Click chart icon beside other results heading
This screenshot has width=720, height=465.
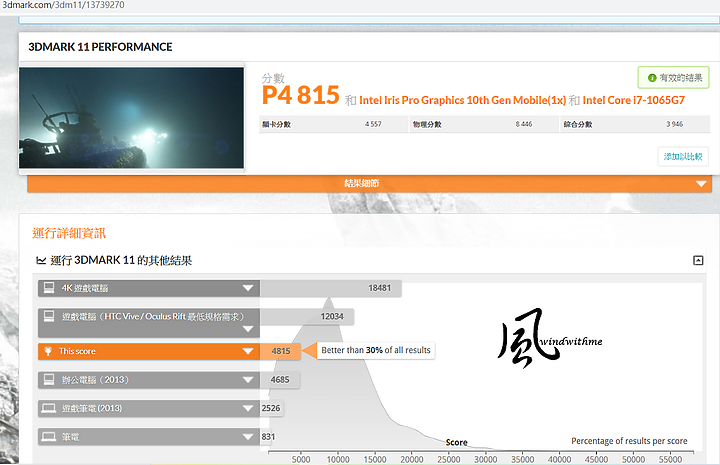[41, 261]
